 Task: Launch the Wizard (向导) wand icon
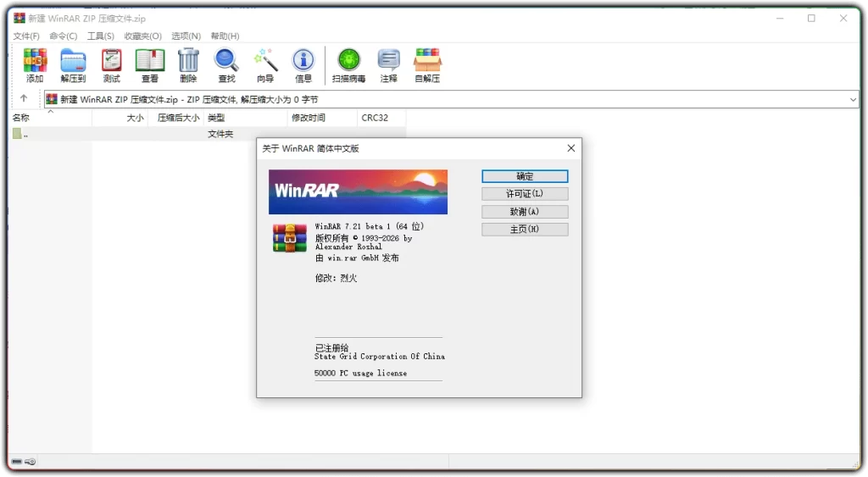tap(265, 65)
